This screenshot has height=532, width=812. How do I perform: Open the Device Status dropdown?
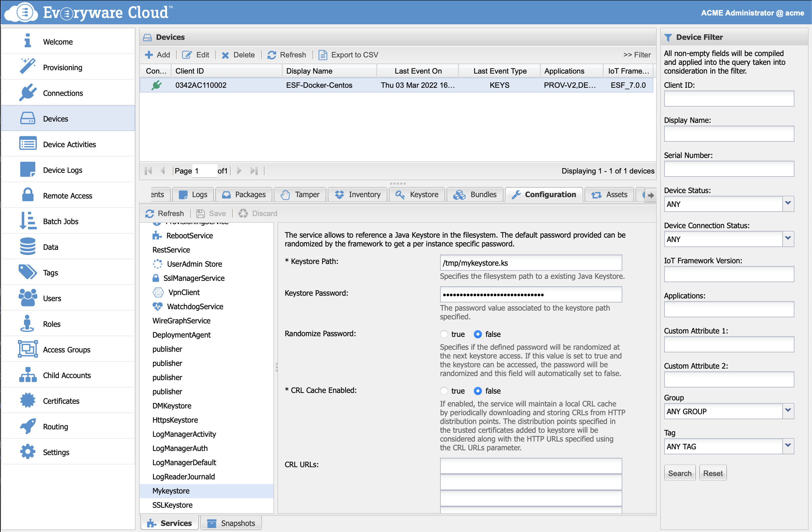[788, 204]
